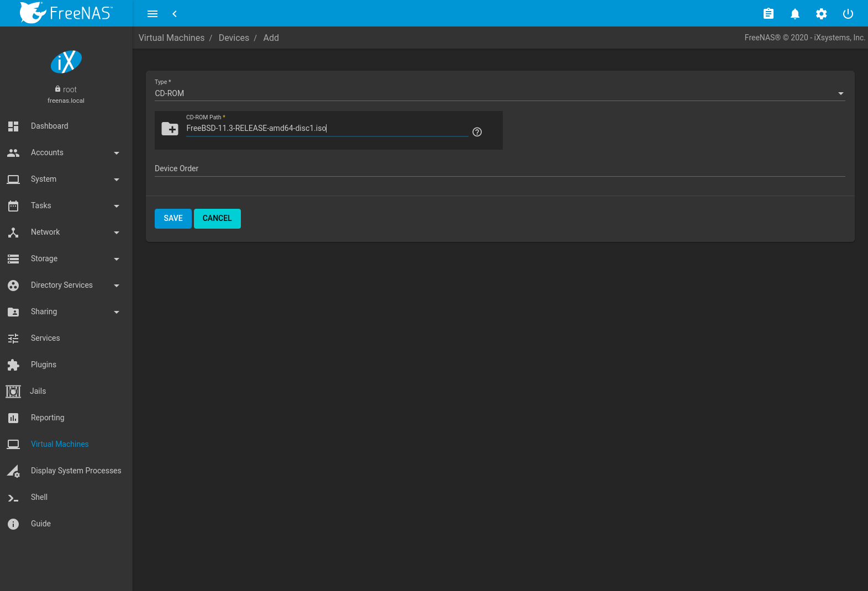Cancel adding the device
This screenshot has width=868, height=591.
(x=217, y=218)
